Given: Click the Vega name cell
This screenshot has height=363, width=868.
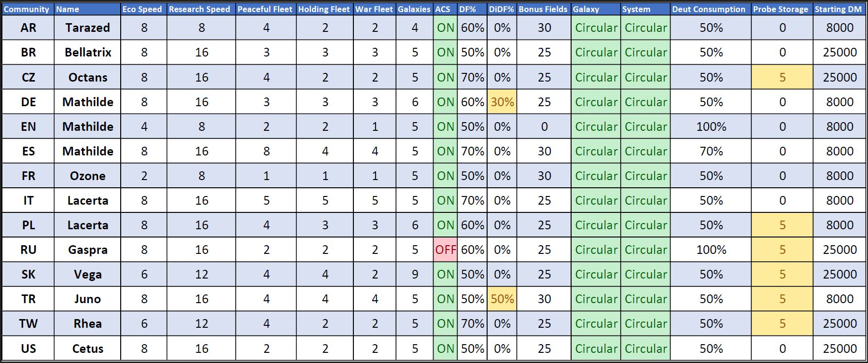Looking at the screenshot, I should [x=87, y=274].
